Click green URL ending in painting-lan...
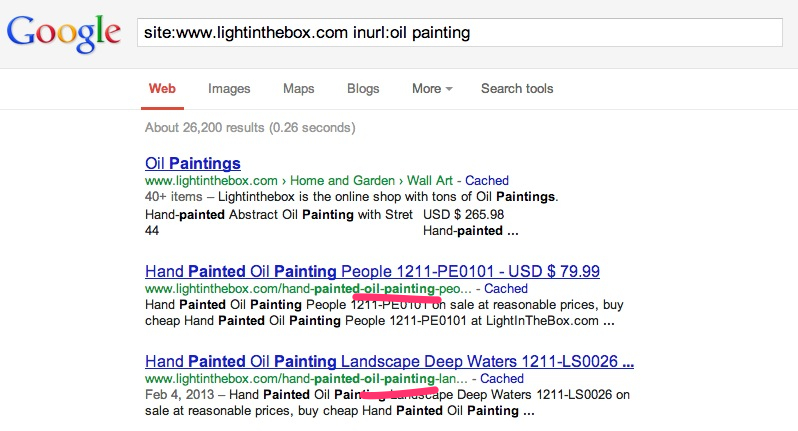The height and width of the screenshot is (431, 798). (305, 379)
